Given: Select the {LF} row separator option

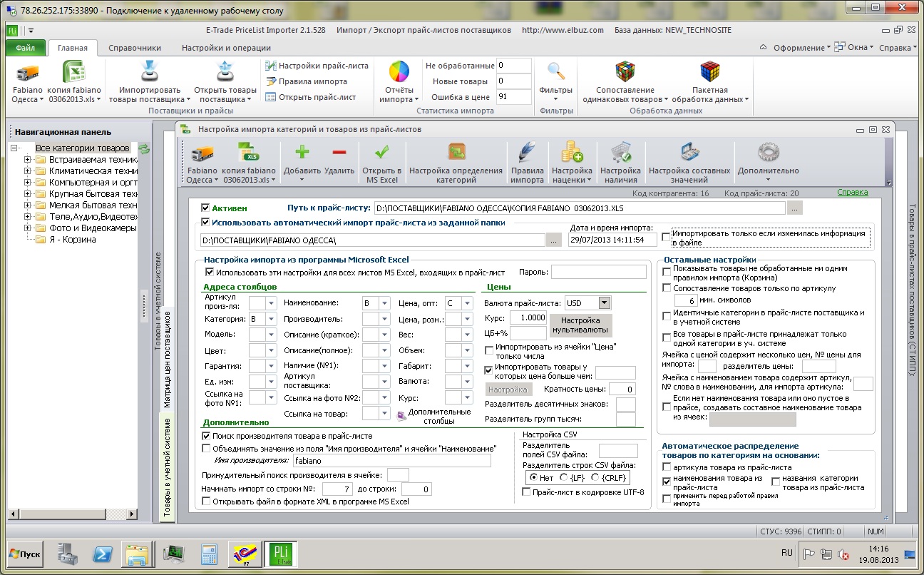Looking at the screenshot, I should 563,477.
